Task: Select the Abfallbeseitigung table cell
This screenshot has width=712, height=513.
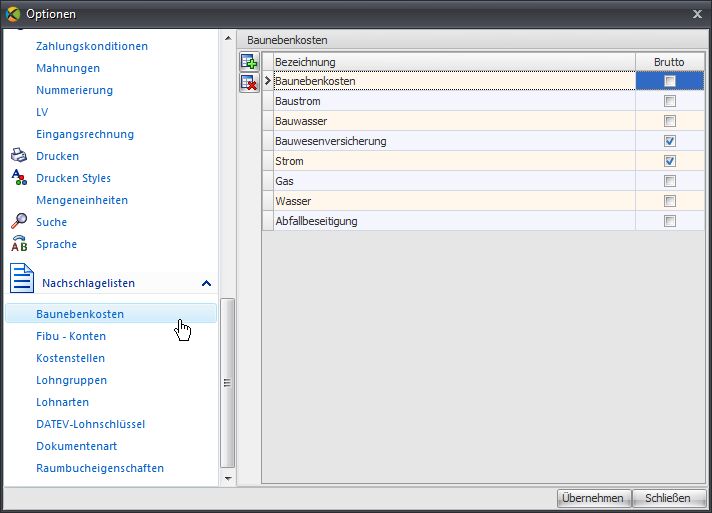Action: point(454,221)
